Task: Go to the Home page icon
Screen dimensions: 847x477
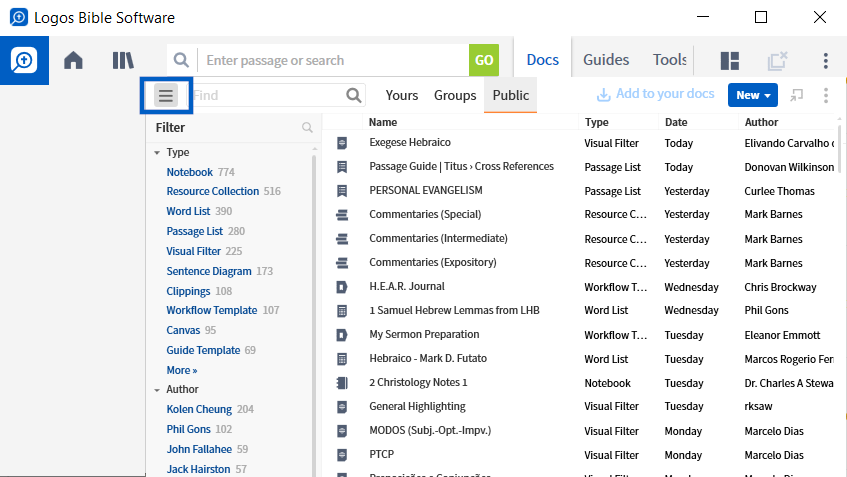Action: pos(73,60)
